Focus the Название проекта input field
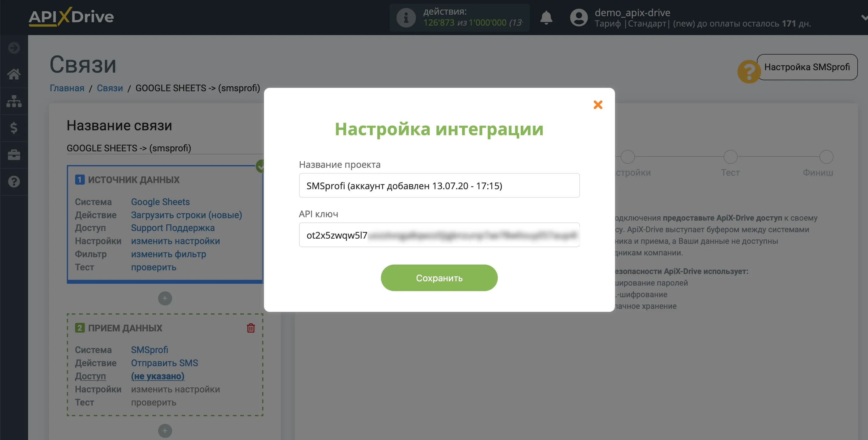868x440 pixels. click(439, 186)
